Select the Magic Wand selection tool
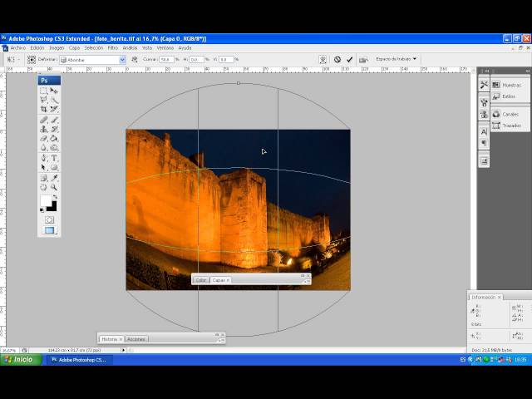 (54, 100)
